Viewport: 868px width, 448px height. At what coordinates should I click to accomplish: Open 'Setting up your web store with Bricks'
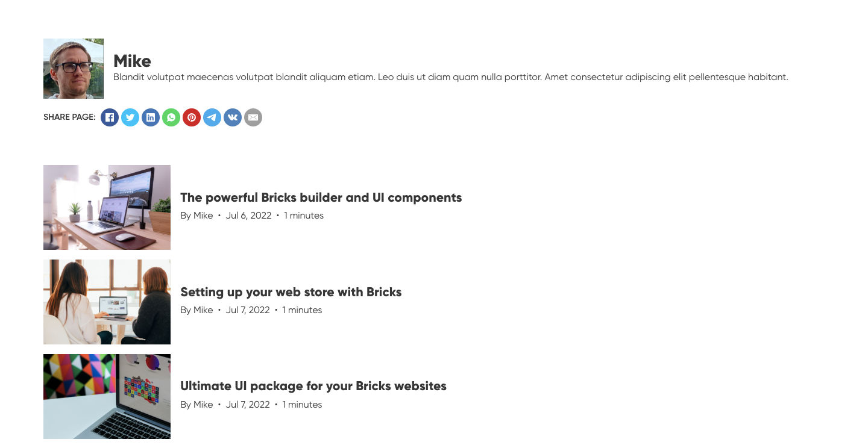click(291, 292)
